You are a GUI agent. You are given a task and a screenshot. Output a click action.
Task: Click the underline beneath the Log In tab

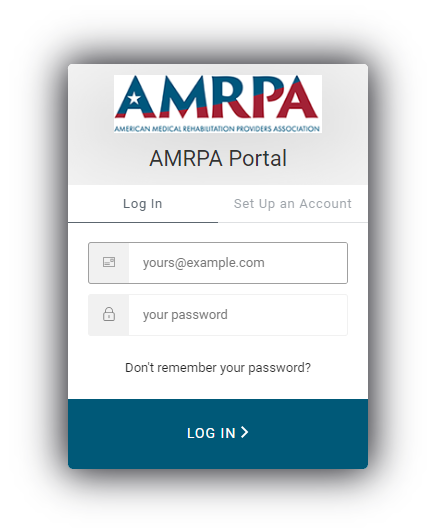[x=143, y=222]
